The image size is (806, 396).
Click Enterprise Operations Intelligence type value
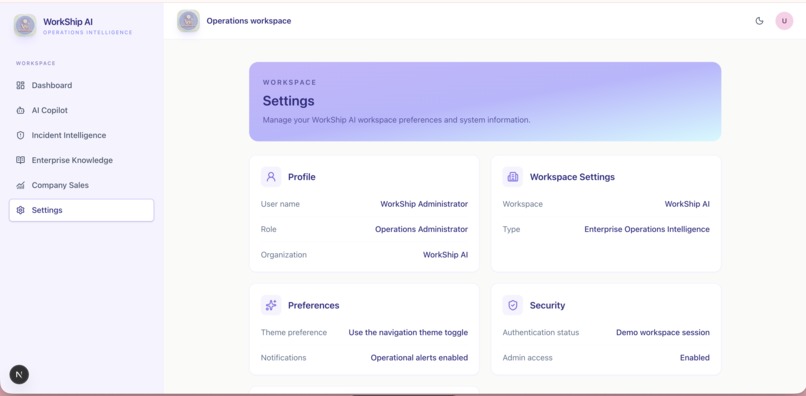[x=647, y=229]
